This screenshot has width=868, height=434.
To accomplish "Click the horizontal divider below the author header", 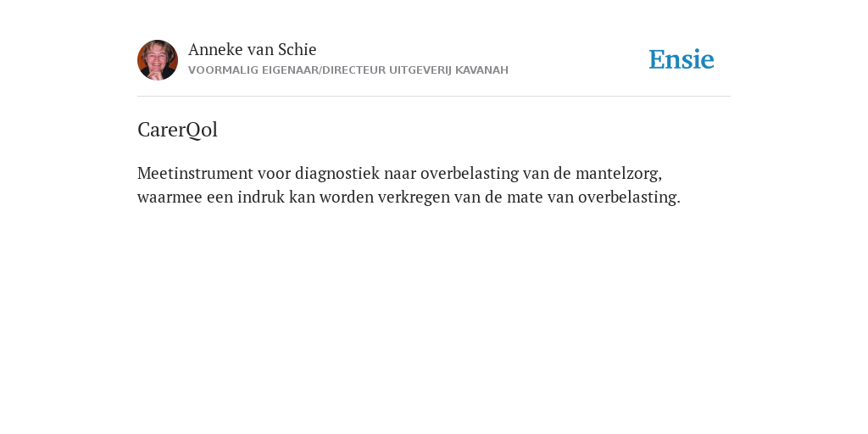I will pyautogui.click(x=434, y=97).
